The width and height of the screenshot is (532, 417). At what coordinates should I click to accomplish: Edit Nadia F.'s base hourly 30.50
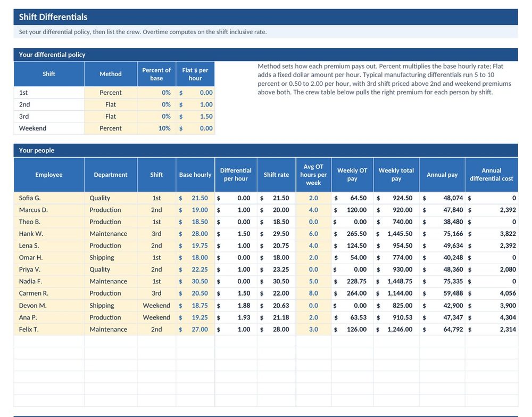(195, 281)
